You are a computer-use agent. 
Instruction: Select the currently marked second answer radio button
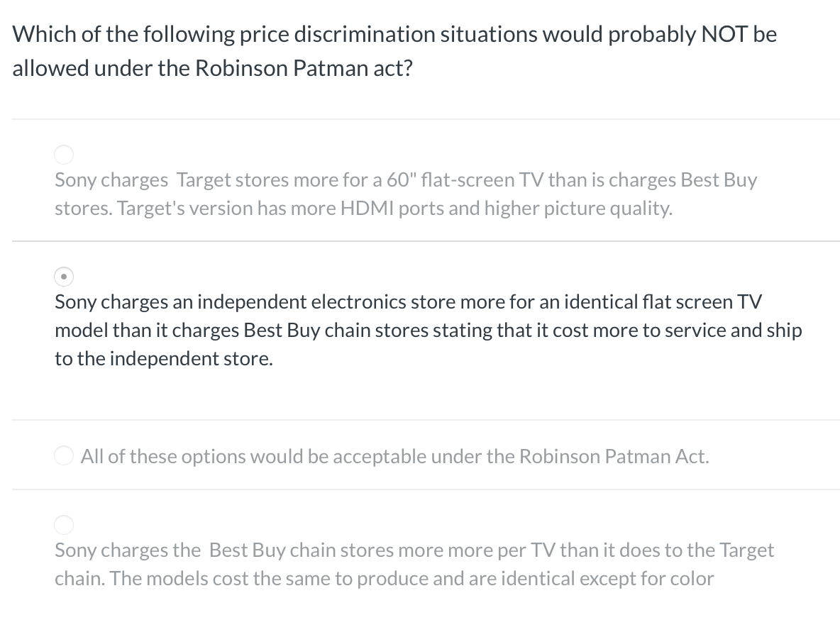point(64,277)
